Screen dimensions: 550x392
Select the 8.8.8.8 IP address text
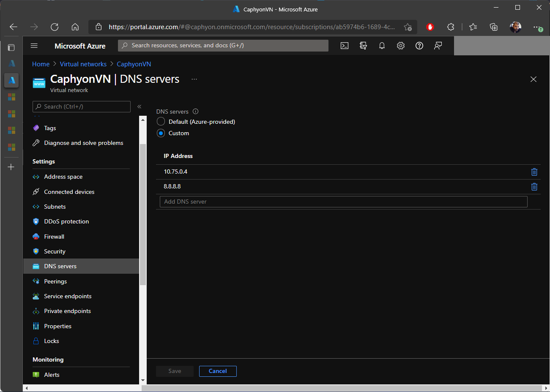click(x=172, y=186)
